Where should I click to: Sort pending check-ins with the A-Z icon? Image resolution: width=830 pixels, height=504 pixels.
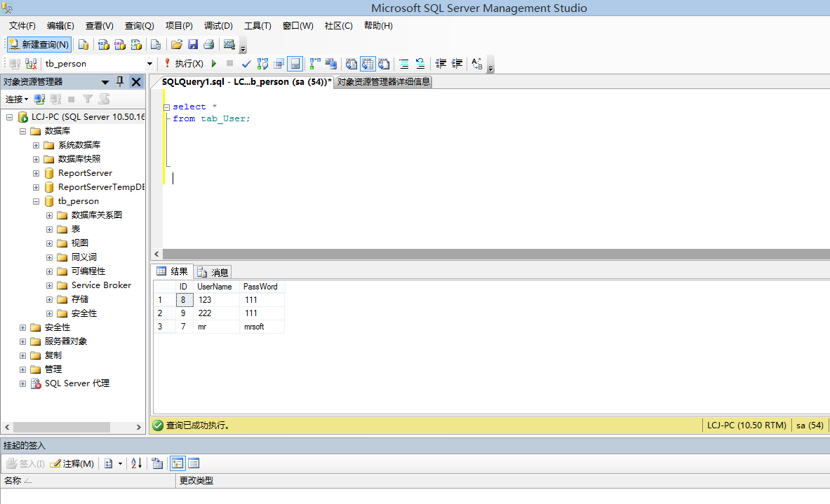[136, 463]
